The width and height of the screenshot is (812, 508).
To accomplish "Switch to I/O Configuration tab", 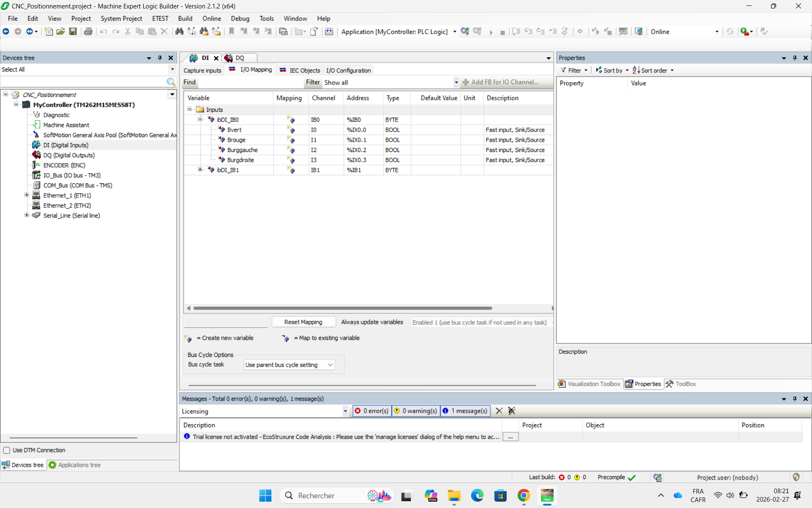I will (x=348, y=70).
